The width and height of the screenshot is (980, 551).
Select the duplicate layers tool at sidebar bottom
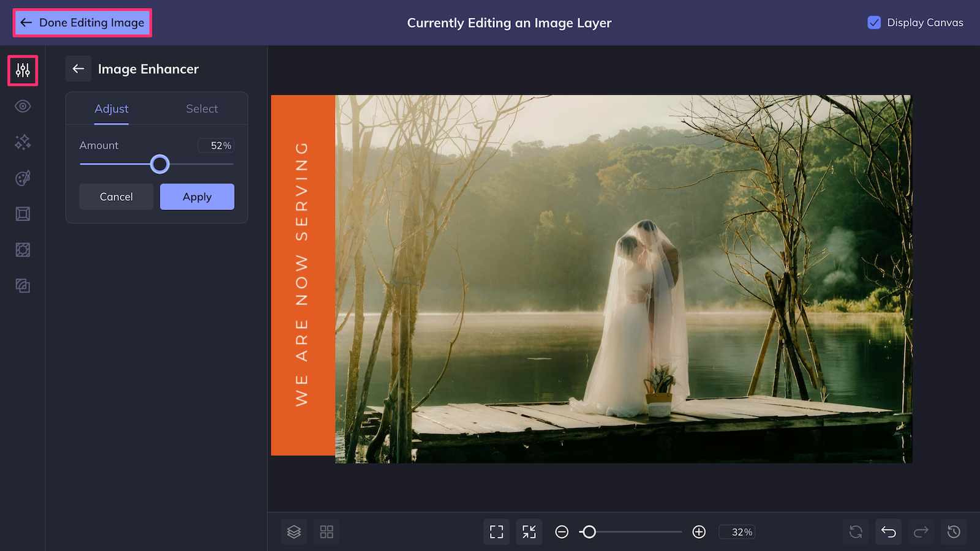click(22, 285)
